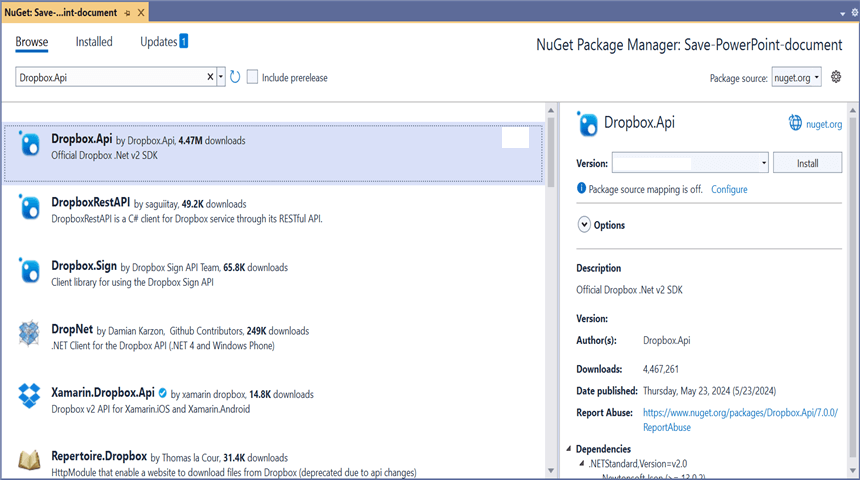The width and height of the screenshot is (860, 480).
Task: Click the Repertoire.Dropbox book icon
Action: (x=29, y=460)
